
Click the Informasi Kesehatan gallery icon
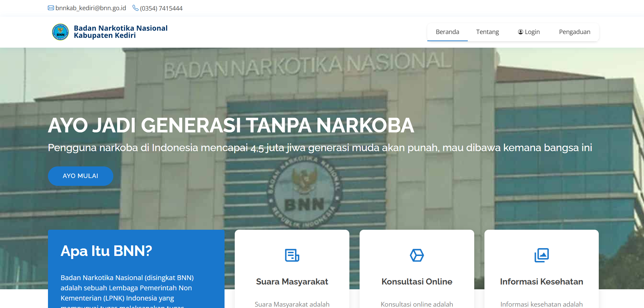pos(542,255)
